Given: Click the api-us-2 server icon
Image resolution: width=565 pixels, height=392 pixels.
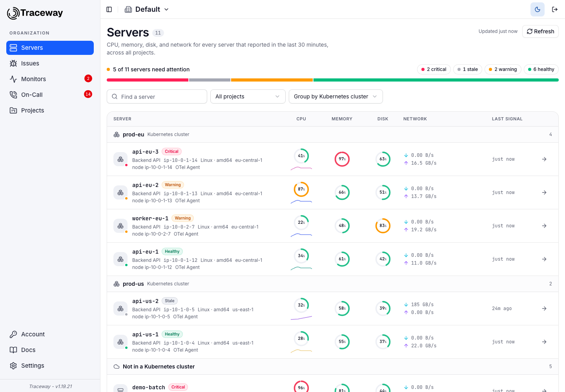Looking at the screenshot, I should 120,309.
